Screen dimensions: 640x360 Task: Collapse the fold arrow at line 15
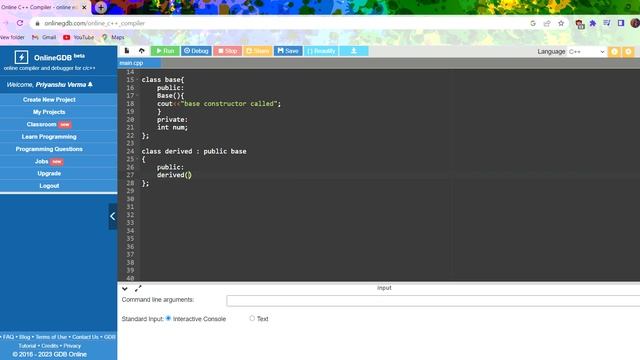pos(138,80)
